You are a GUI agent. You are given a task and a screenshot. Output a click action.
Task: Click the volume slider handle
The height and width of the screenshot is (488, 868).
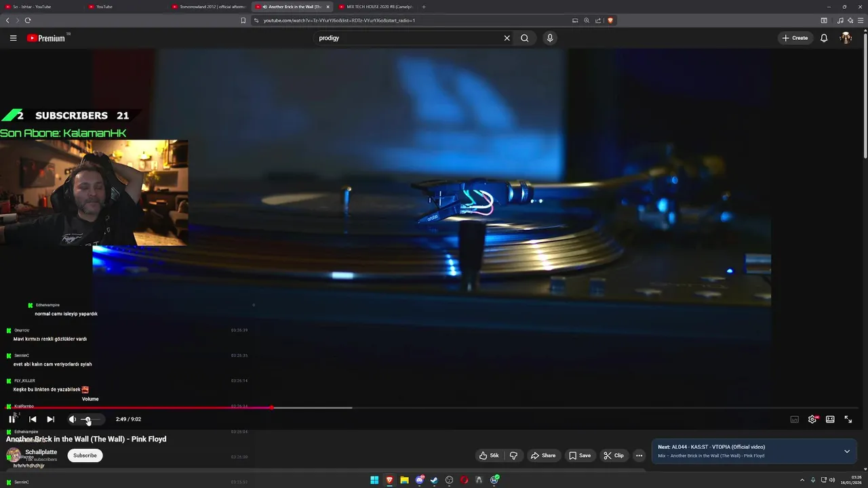tap(87, 420)
